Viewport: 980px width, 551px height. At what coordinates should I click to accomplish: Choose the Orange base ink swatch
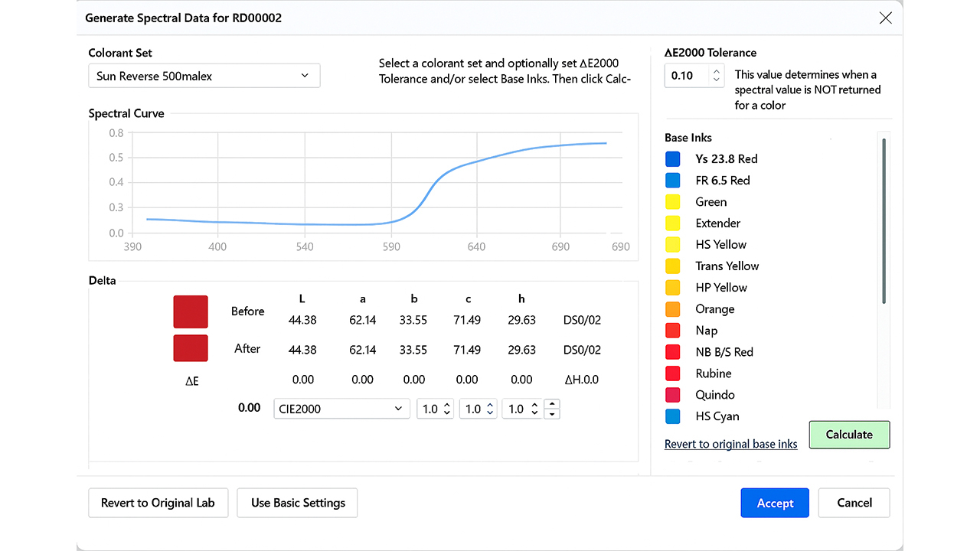click(x=673, y=309)
